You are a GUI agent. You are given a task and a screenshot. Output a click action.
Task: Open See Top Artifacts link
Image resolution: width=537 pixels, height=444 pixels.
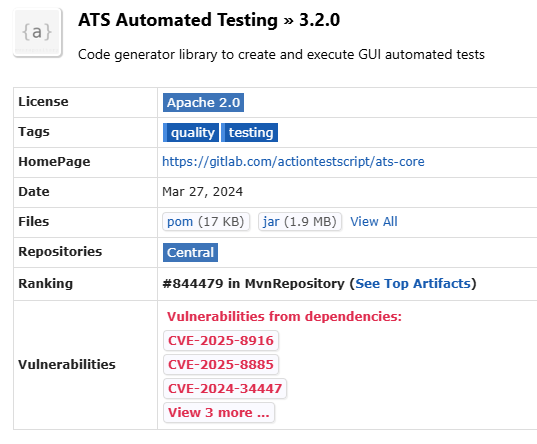coord(413,284)
